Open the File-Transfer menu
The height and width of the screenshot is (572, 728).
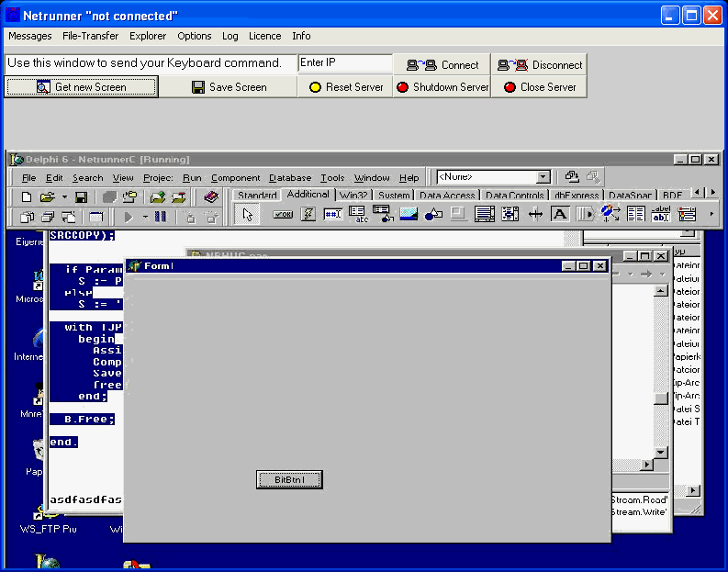coord(90,36)
